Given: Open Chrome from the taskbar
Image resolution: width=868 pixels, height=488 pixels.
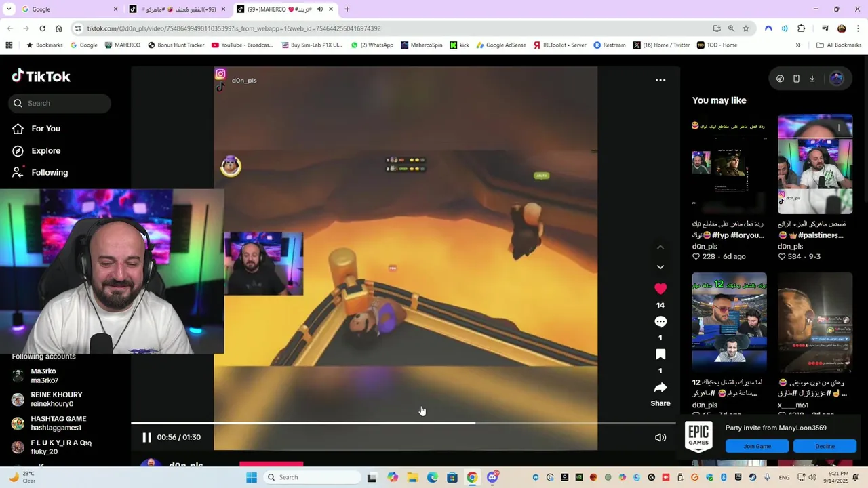Looking at the screenshot, I should pyautogui.click(x=472, y=477).
